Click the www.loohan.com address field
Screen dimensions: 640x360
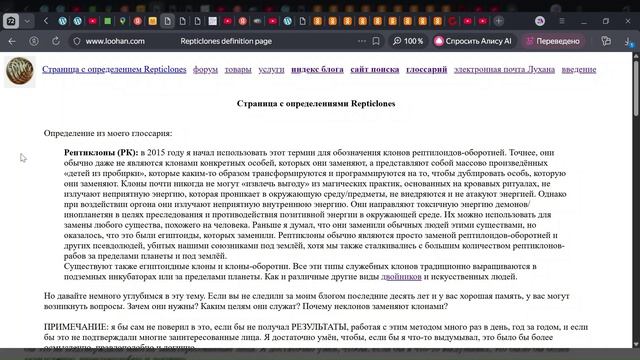click(115, 41)
